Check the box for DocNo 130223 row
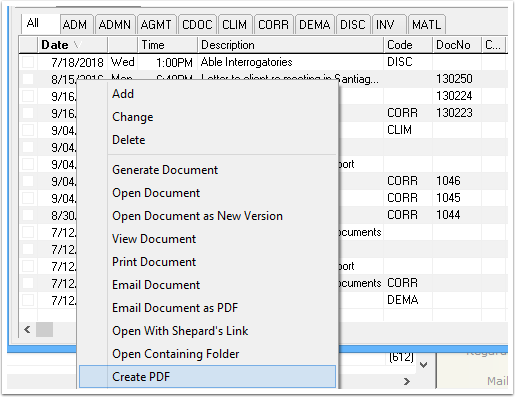 (x=28, y=113)
